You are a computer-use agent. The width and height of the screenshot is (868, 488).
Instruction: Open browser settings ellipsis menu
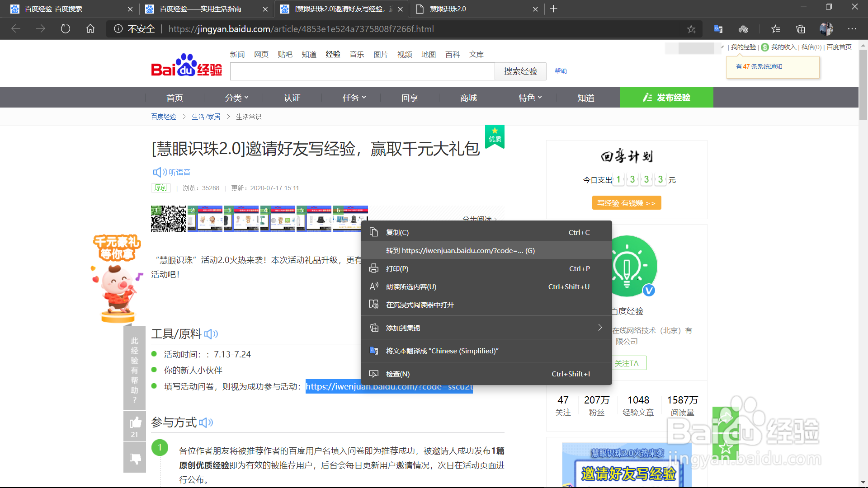coord(852,29)
